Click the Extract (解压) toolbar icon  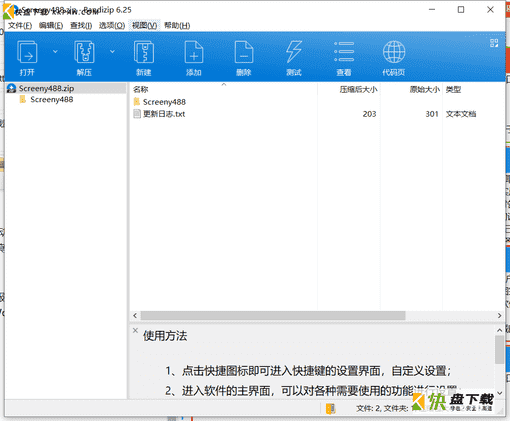coord(84,52)
